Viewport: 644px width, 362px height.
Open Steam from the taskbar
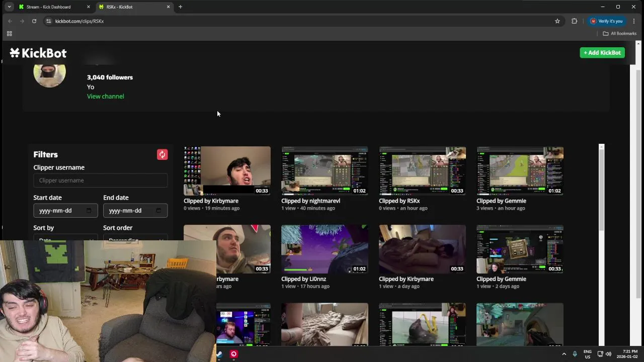coord(219,354)
